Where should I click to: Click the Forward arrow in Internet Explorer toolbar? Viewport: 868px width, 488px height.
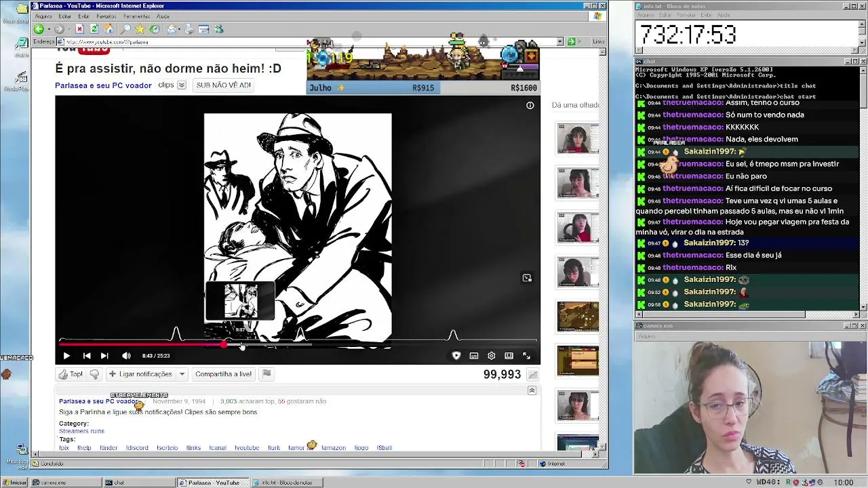pyautogui.click(x=59, y=29)
